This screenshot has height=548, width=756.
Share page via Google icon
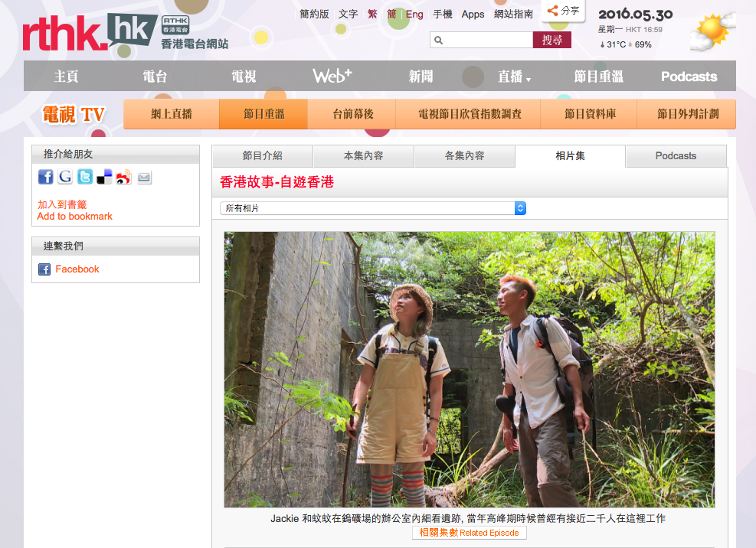[65, 177]
